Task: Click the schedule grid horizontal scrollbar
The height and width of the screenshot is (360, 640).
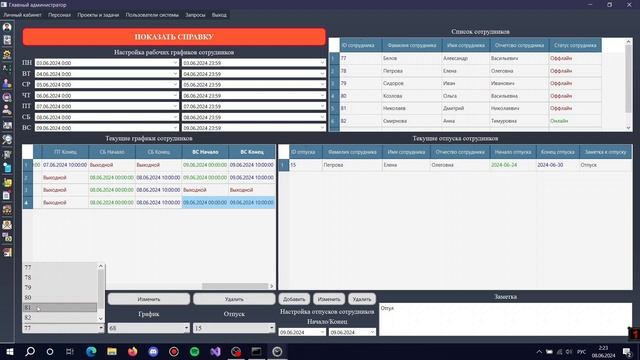Action: tap(235, 286)
